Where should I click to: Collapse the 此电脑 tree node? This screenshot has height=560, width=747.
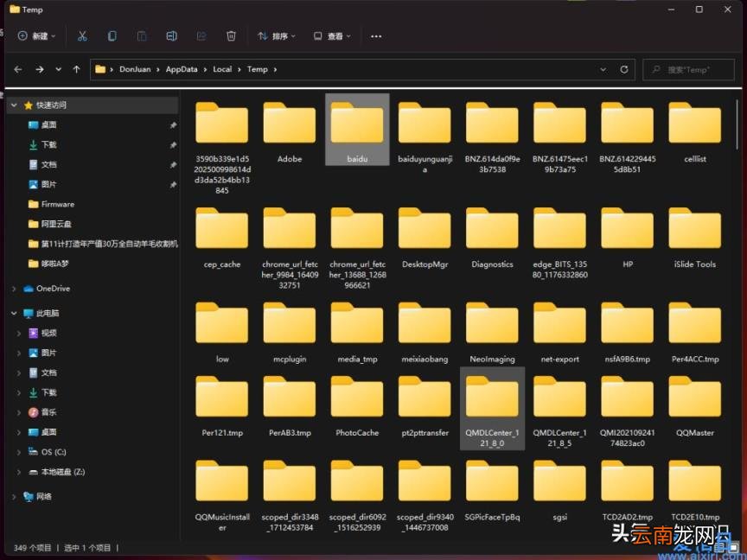[14, 314]
